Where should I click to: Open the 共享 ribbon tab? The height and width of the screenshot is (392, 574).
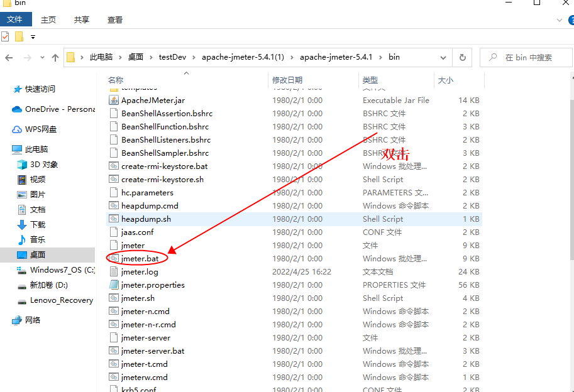tap(81, 19)
